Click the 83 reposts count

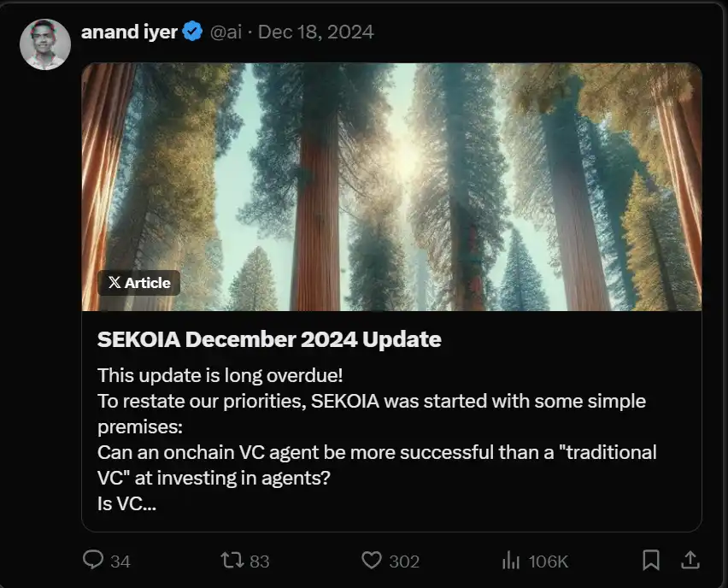click(260, 562)
